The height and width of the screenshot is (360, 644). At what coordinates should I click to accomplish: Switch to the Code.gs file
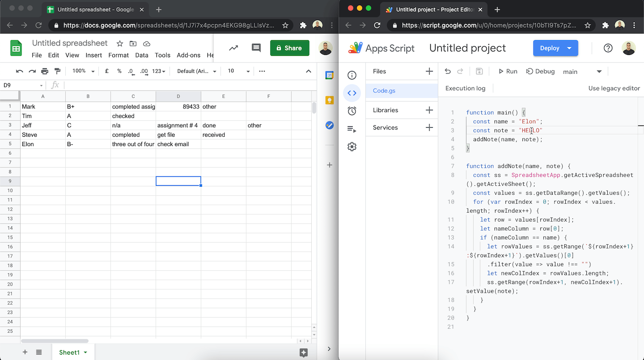(384, 91)
